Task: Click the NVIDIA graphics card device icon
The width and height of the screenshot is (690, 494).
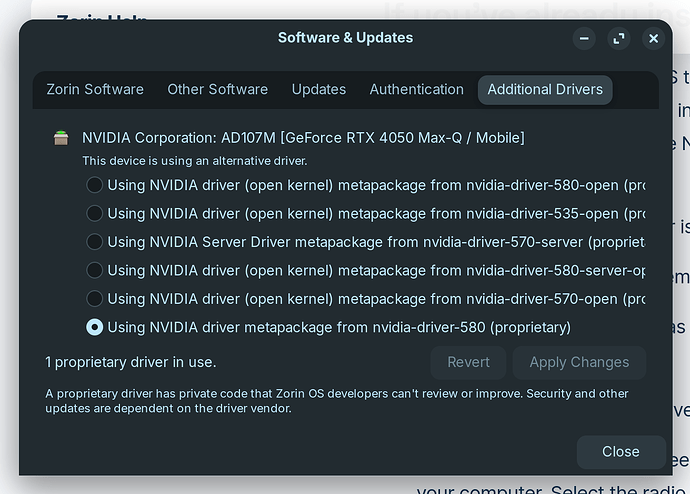Action: pyautogui.click(x=62, y=138)
